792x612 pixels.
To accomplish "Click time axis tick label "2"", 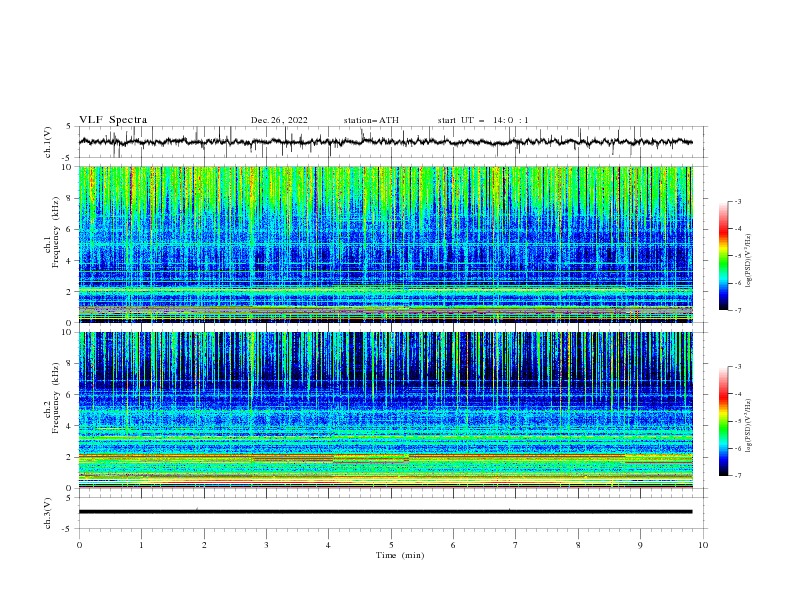I will point(204,545).
